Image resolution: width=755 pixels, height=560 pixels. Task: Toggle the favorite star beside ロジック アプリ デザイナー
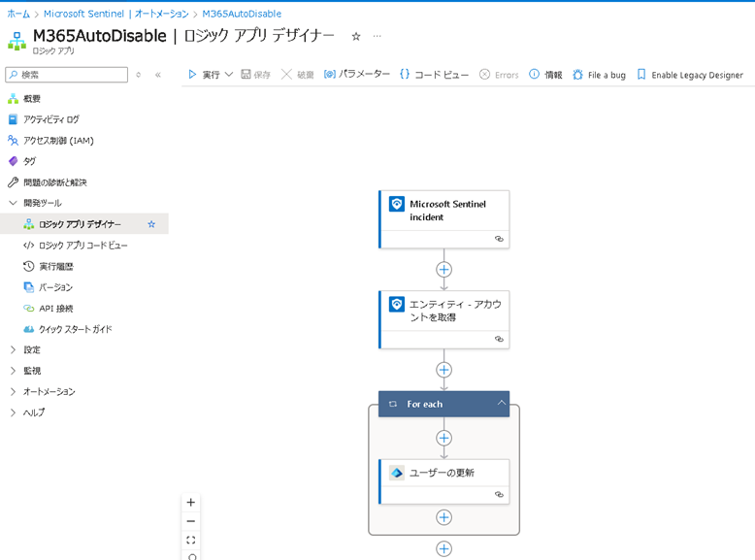click(151, 224)
